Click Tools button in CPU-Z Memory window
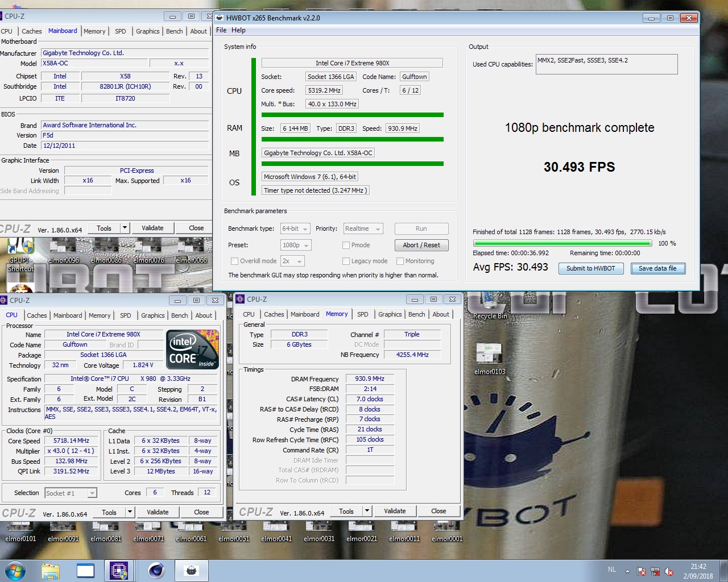This screenshot has width=728, height=582. (x=346, y=511)
